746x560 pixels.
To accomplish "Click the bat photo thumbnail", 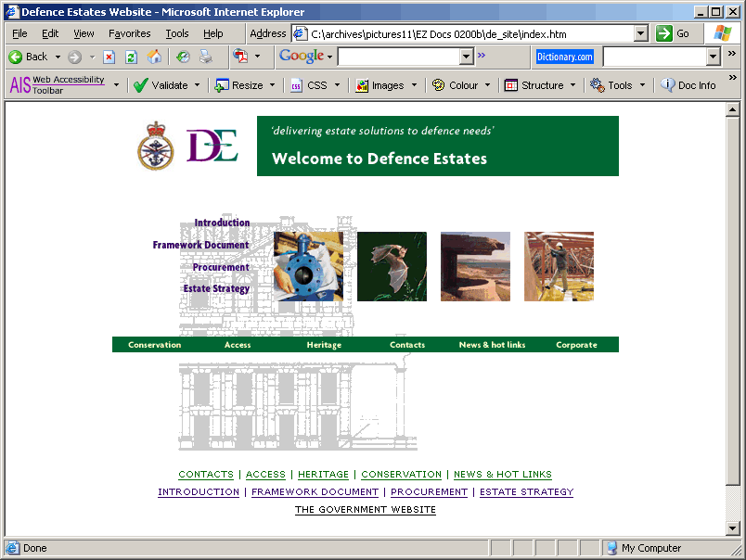I will [x=392, y=266].
